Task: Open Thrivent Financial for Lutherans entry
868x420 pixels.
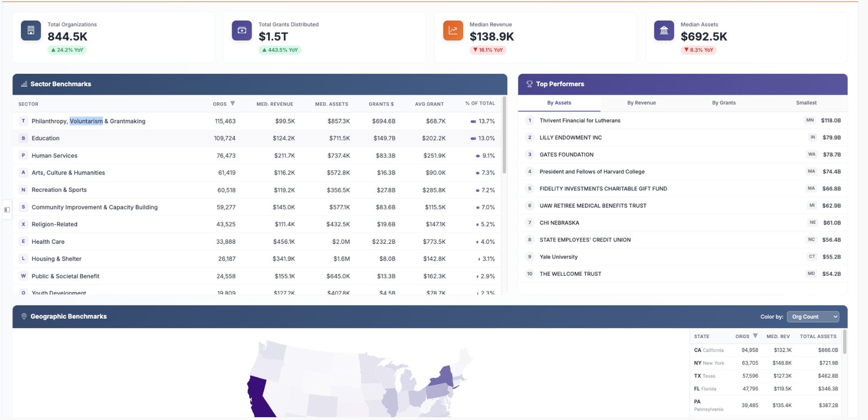Action: pyautogui.click(x=580, y=120)
